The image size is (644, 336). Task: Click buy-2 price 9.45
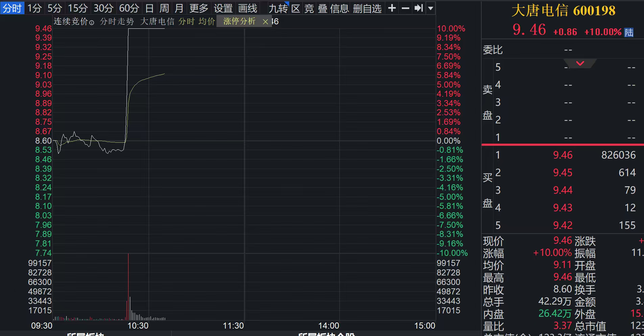coord(563,172)
